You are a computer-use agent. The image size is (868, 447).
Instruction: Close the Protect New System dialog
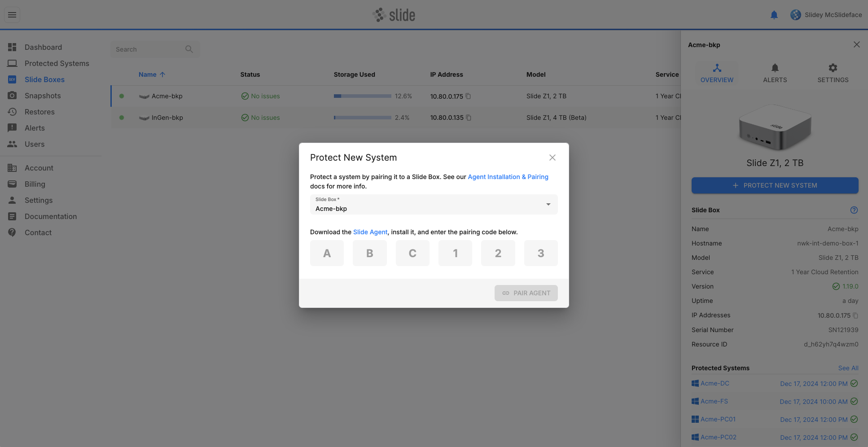552,158
